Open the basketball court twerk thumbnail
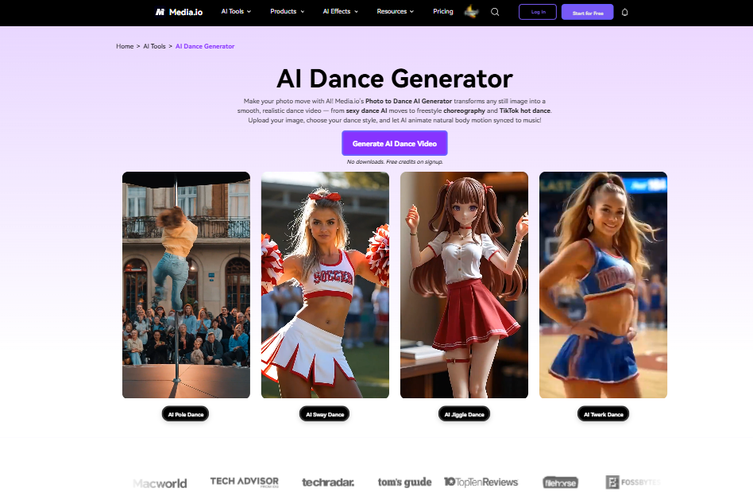753x500 pixels. click(603, 285)
